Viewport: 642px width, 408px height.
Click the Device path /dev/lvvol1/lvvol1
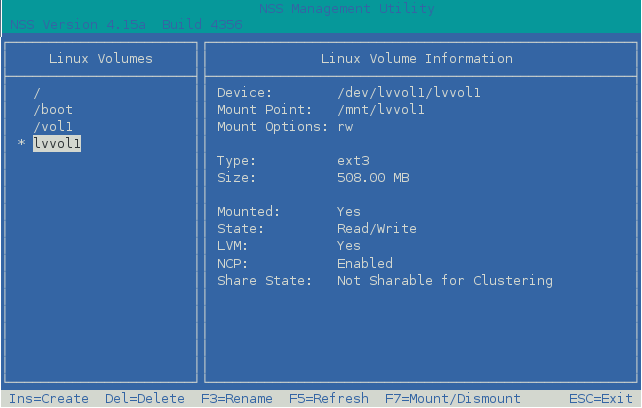click(x=409, y=92)
